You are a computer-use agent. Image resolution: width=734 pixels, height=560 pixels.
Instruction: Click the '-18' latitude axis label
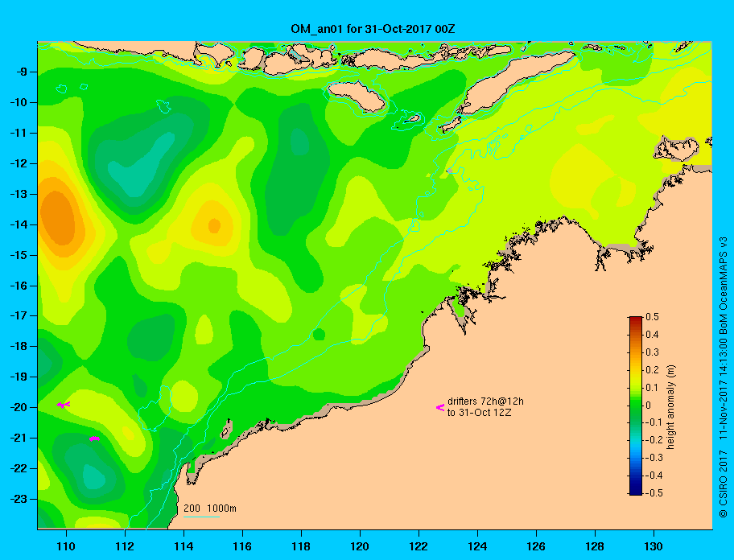(x=19, y=347)
